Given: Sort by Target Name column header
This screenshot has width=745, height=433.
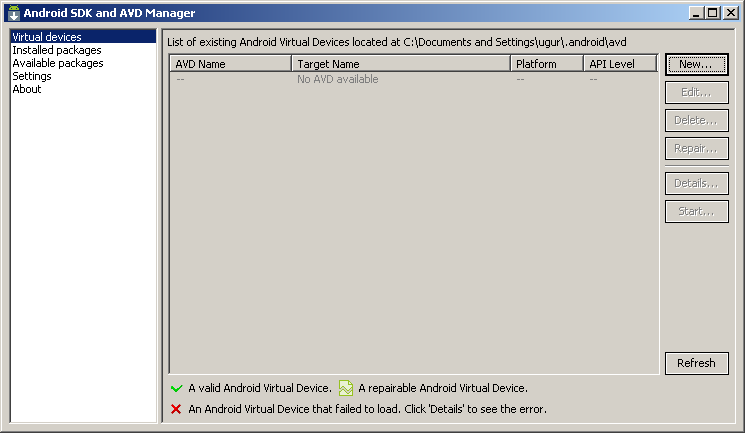Looking at the screenshot, I should click(401, 64).
